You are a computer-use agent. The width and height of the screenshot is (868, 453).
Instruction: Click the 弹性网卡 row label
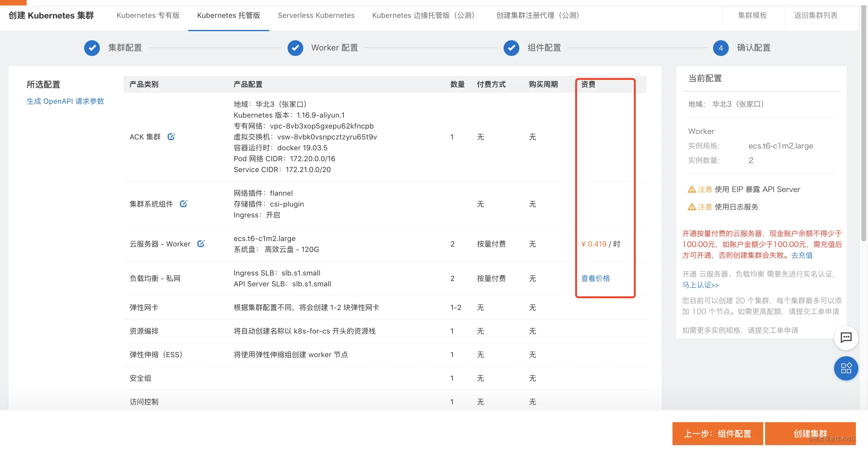144,308
